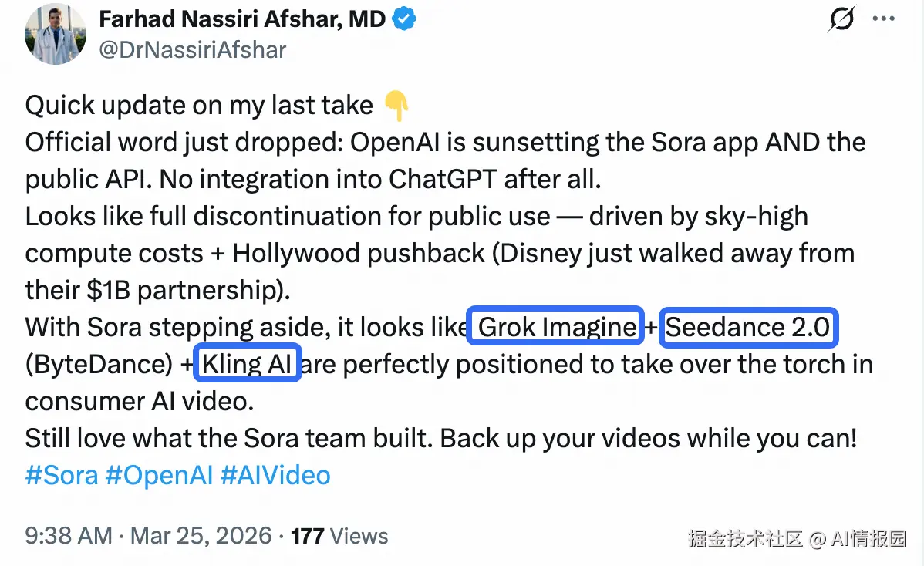Visit the @DrNassiriAfshar handle link
Screen dimensions: 924x566
[193, 50]
